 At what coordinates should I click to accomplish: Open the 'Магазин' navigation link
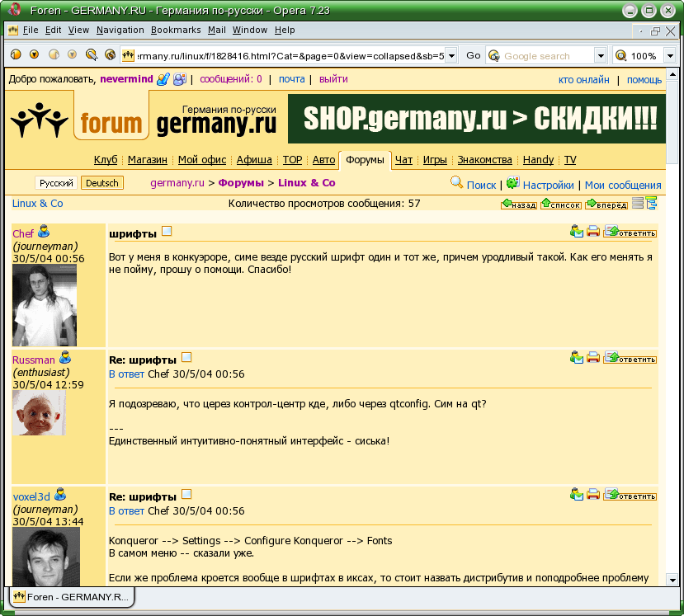[148, 160]
